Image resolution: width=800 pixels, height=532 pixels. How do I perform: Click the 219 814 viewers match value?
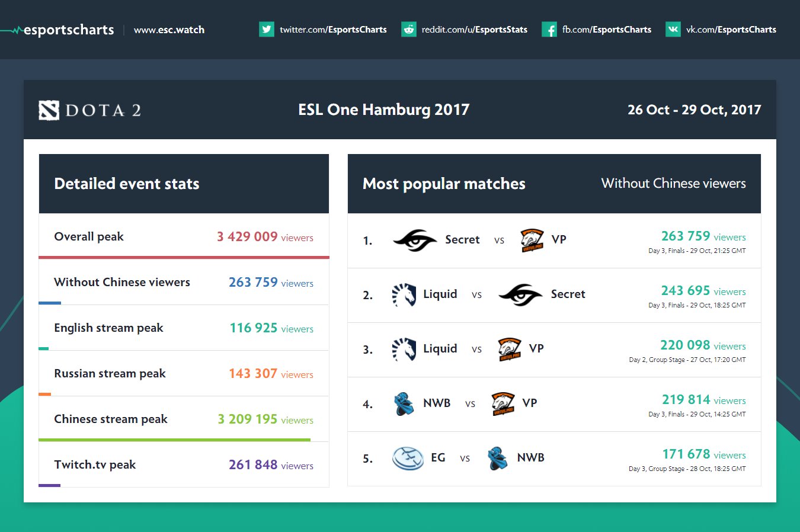pyautogui.click(x=704, y=399)
